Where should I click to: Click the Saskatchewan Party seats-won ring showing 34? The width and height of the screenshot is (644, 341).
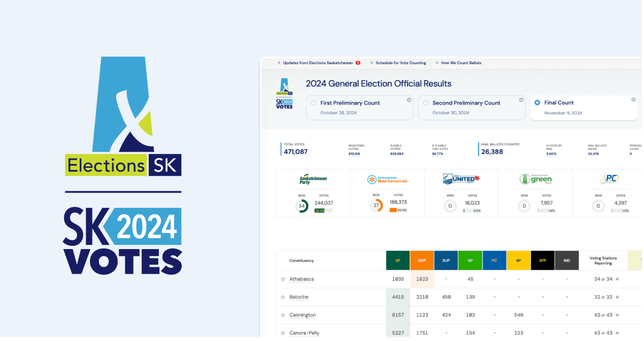[x=302, y=206]
